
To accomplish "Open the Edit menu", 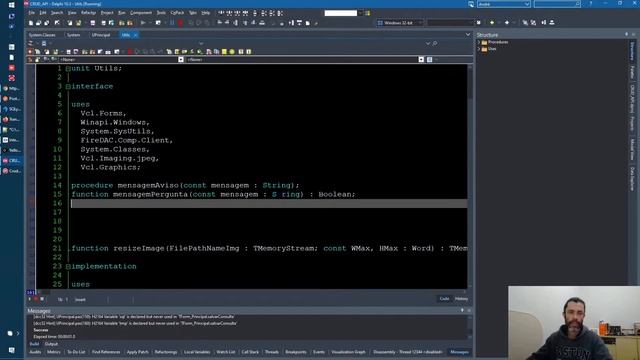I will [43, 13].
